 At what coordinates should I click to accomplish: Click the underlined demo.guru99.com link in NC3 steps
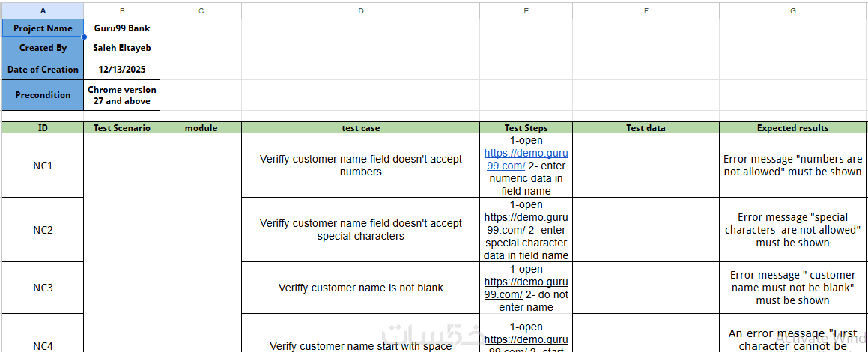pyautogui.click(x=526, y=288)
